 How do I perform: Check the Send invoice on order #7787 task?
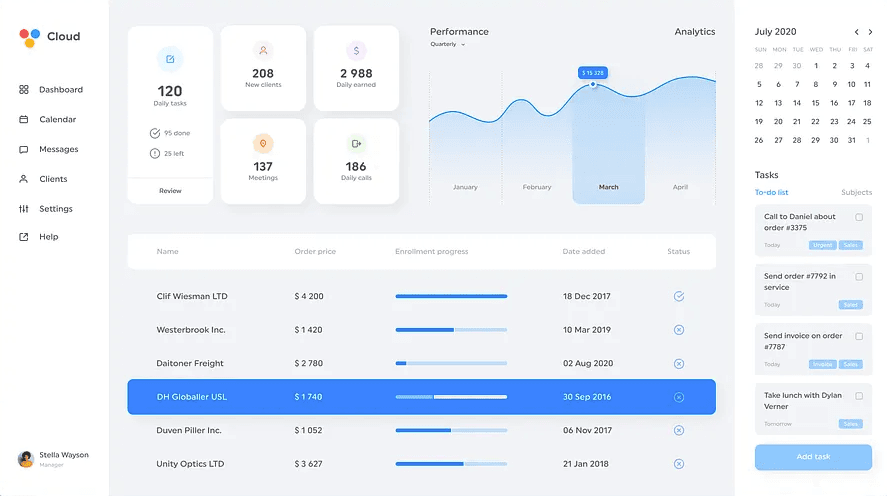click(x=859, y=337)
